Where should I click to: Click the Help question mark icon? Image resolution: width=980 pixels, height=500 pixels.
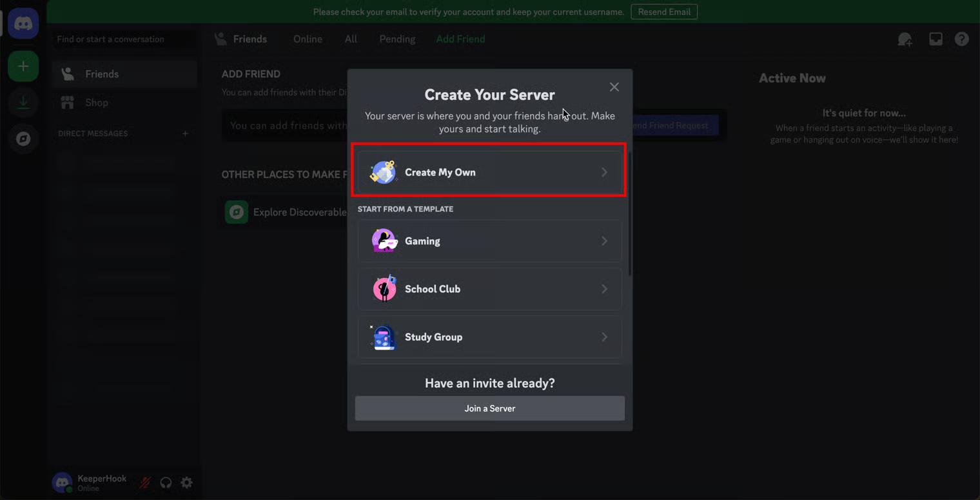coord(961,39)
